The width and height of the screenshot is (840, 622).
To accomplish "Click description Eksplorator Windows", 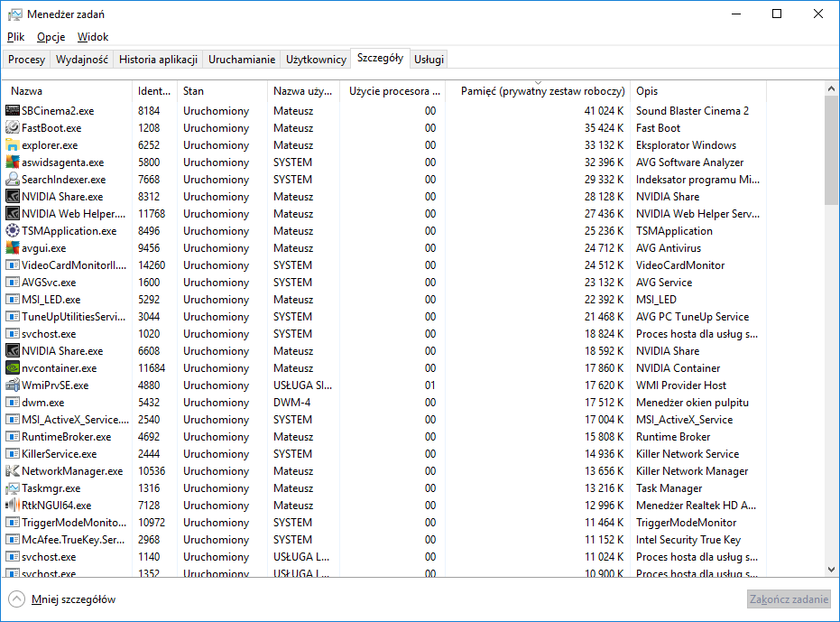I will pos(686,144).
